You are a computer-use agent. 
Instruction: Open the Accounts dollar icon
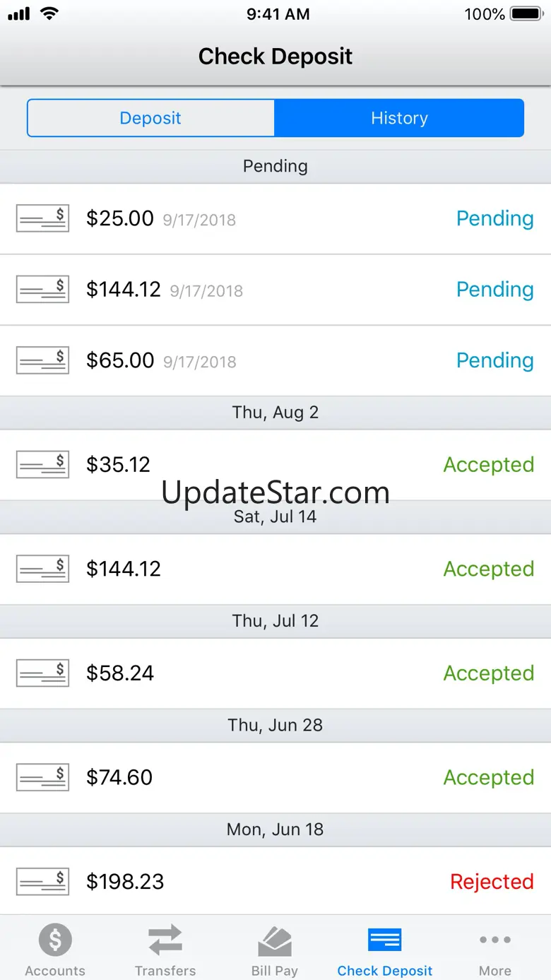point(55,940)
